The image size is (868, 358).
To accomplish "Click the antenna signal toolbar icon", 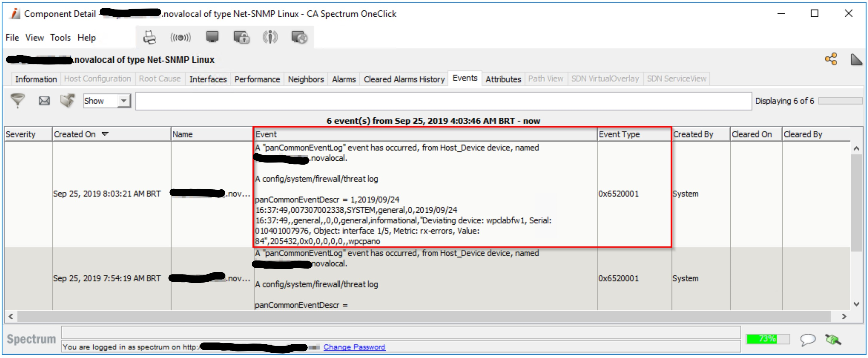I will click(270, 37).
